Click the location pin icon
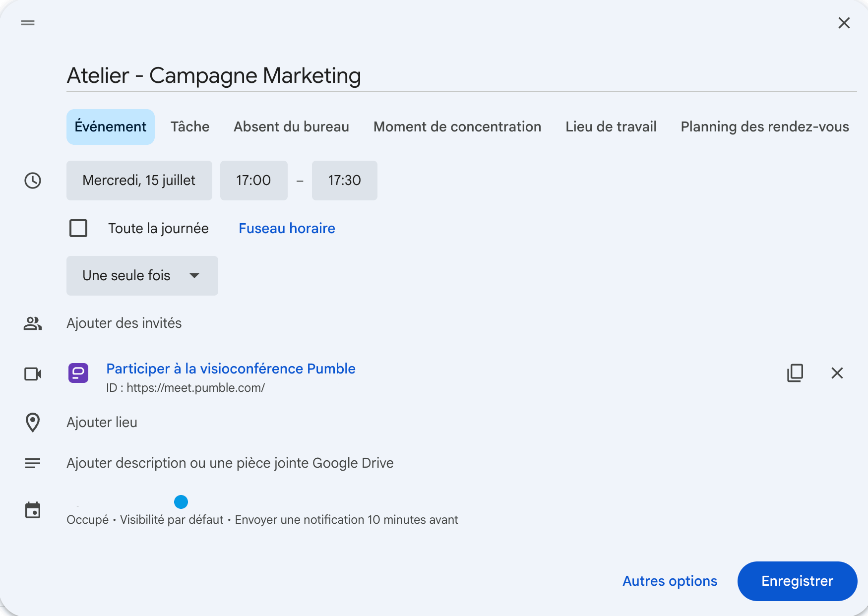 click(x=32, y=422)
